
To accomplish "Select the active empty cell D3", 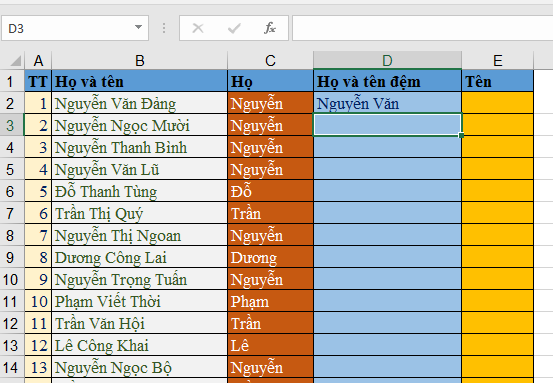I will [387, 124].
